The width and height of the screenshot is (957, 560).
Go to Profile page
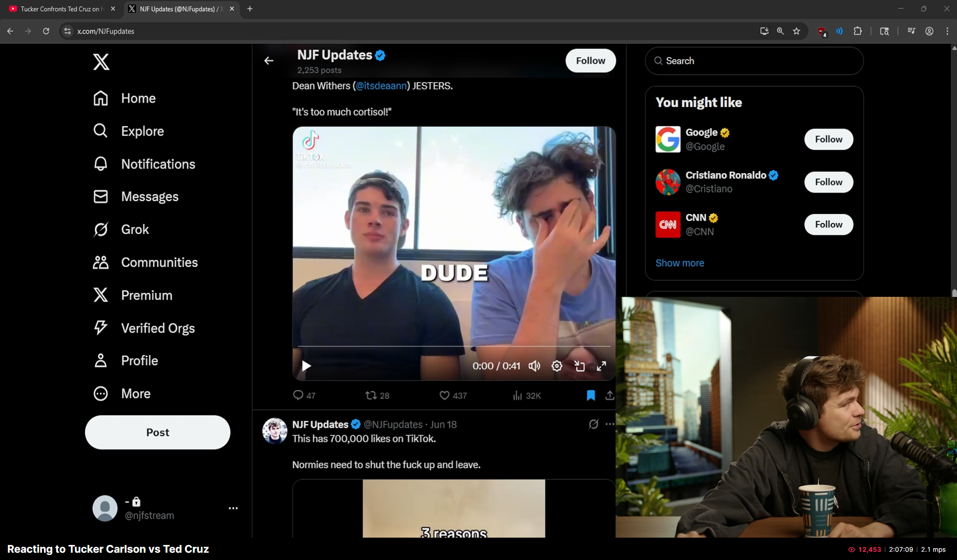(126, 361)
